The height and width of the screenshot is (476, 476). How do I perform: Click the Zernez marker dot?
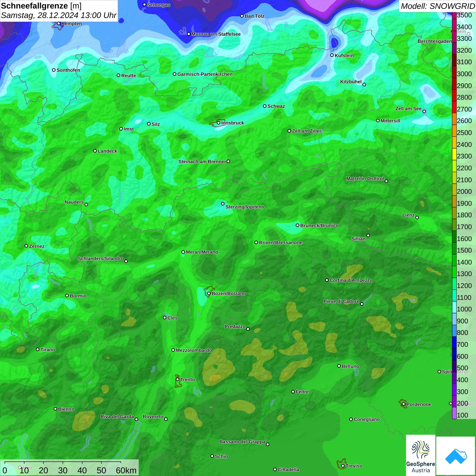click(x=26, y=246)
